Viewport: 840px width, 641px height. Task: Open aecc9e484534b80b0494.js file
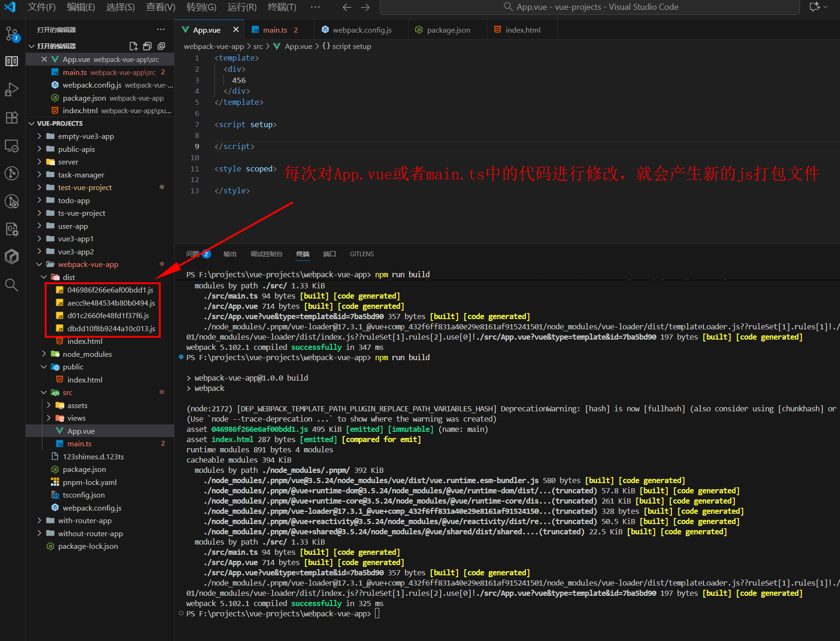point(111,303)
